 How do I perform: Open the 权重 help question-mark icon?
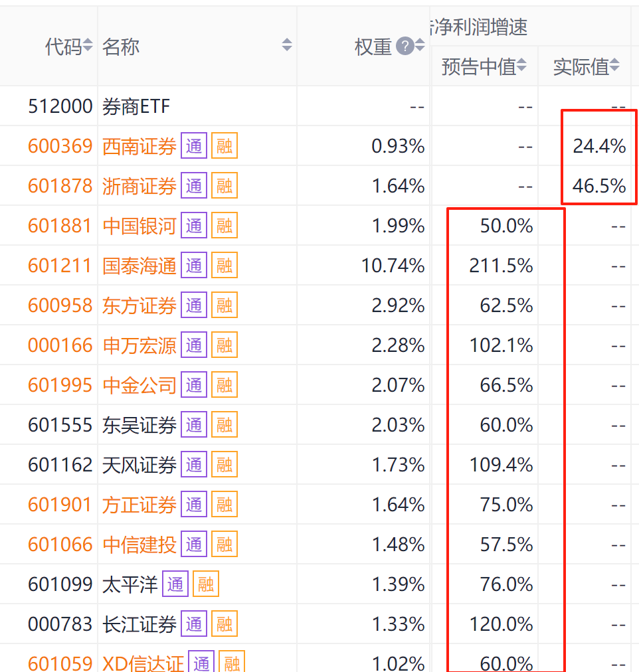[405, 46]
